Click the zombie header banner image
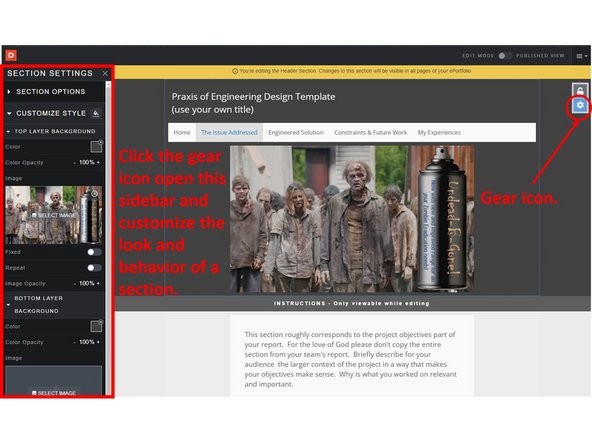Viewport: 592px width, 444px height. [352, 219]
